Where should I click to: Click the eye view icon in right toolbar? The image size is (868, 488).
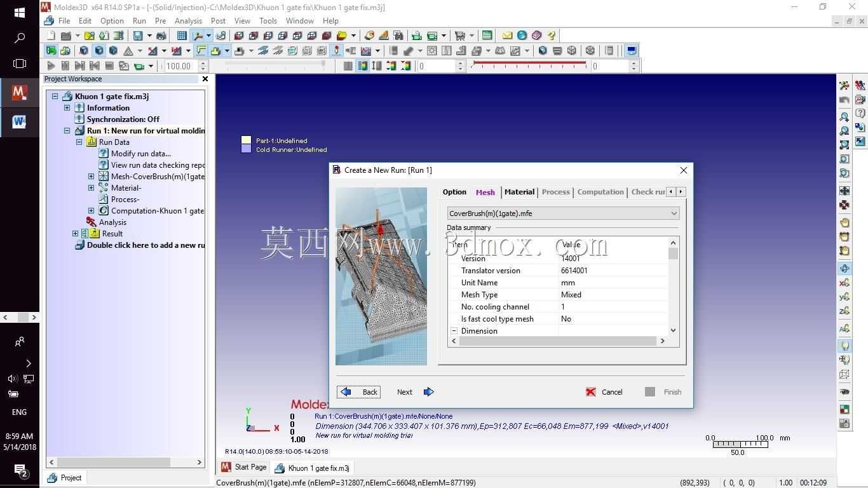(x=844, y=392)
